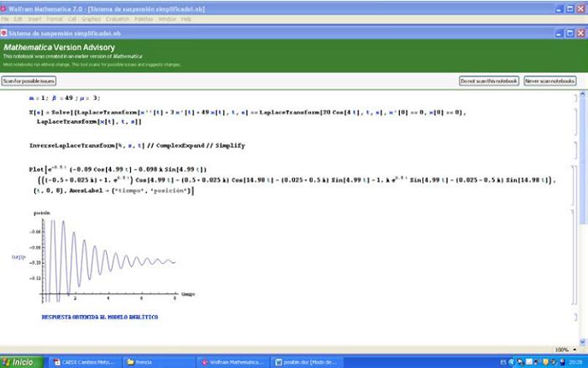Open the Insert menu
The width and height of the screenshot is (588, 368).
(x=34, y=19)
